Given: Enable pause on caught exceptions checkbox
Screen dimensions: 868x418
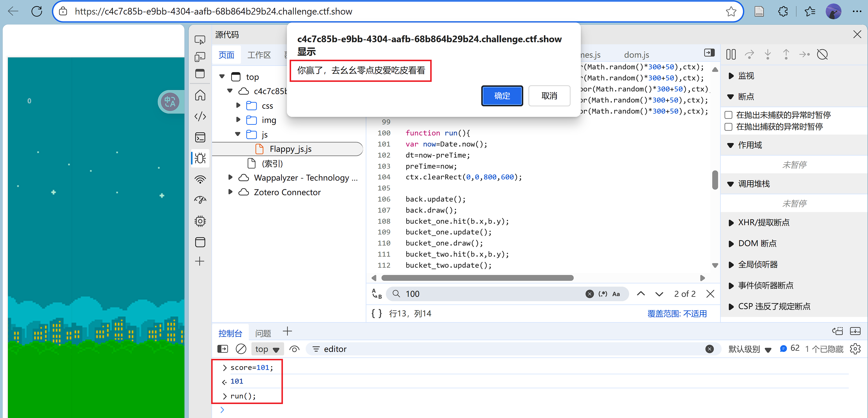Looking at the screenshot, I should [x=729, y=126].
